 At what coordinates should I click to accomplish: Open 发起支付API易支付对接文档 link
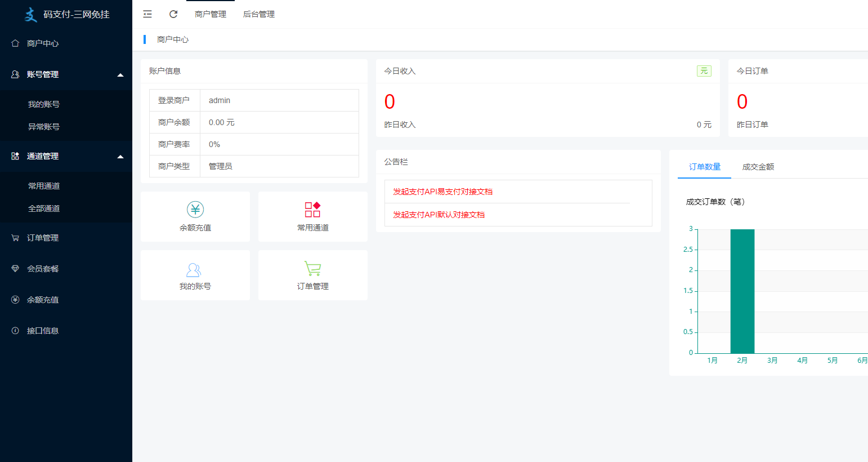442,192
